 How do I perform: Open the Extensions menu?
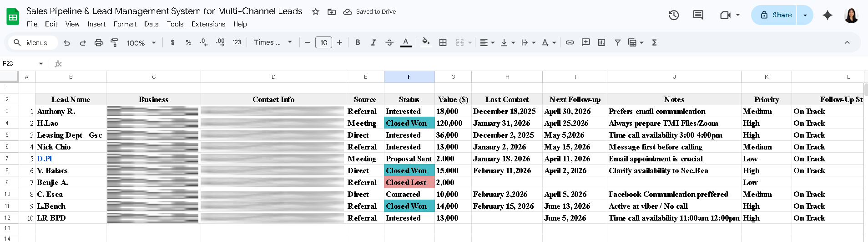click(x=208, y=24)
